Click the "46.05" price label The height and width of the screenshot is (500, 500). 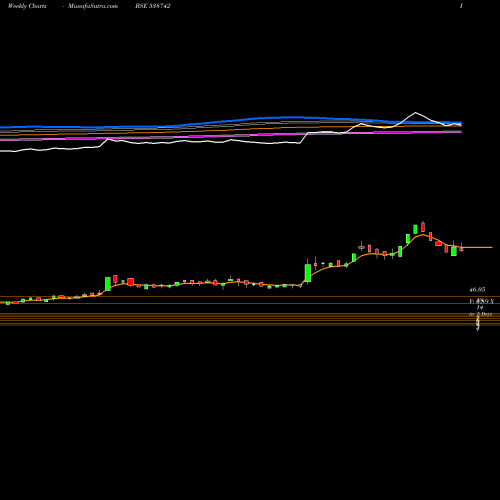[477, 290]
